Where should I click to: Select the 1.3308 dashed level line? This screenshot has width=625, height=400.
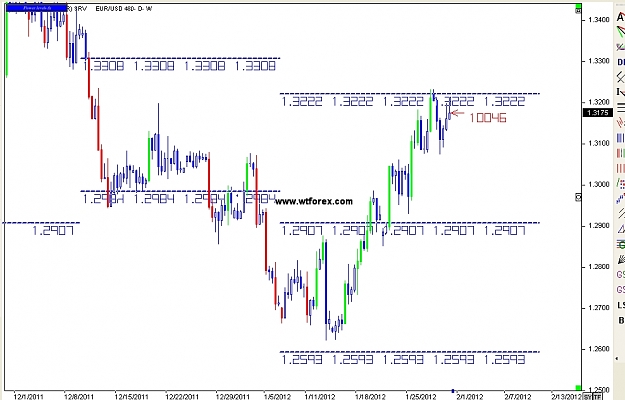[x=181, y=58]
